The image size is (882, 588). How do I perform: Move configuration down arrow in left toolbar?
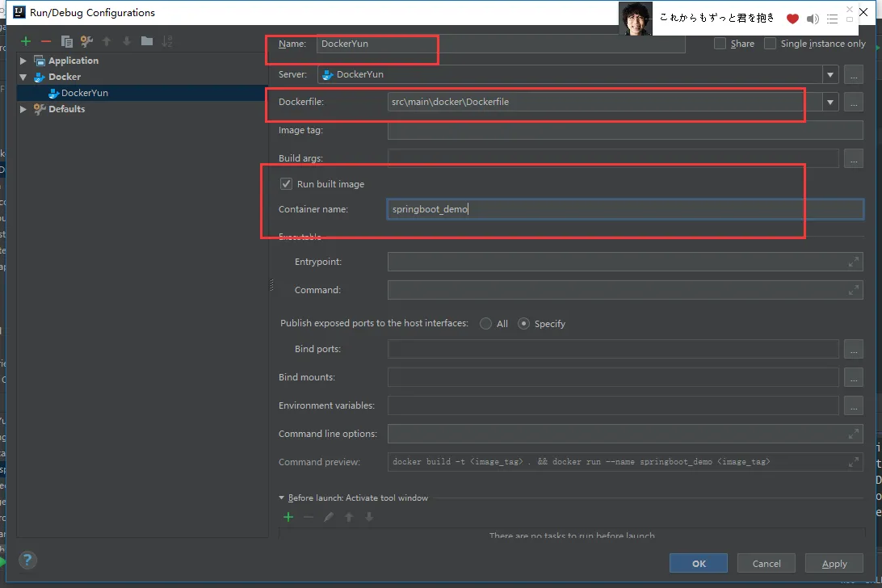pyautogui.click(x=127, y=41)
